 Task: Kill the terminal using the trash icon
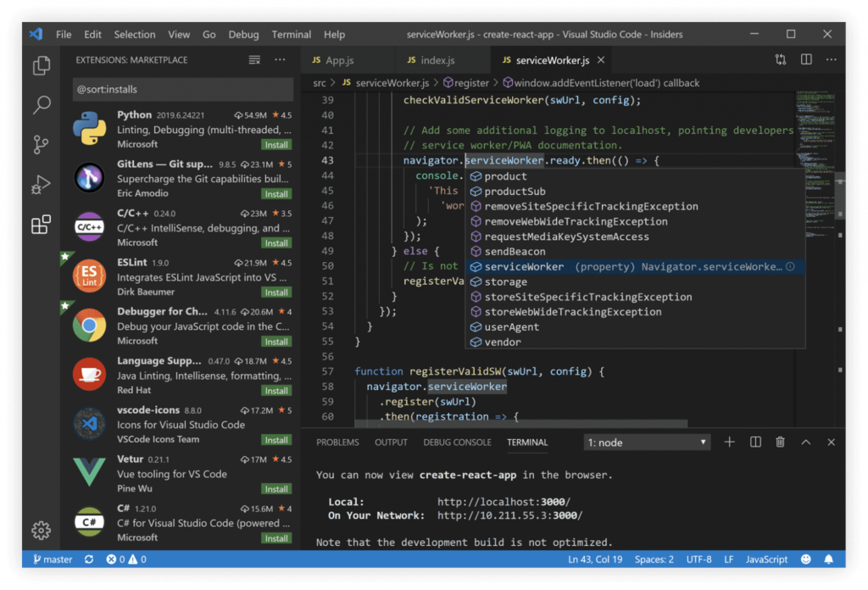[780, 442]
